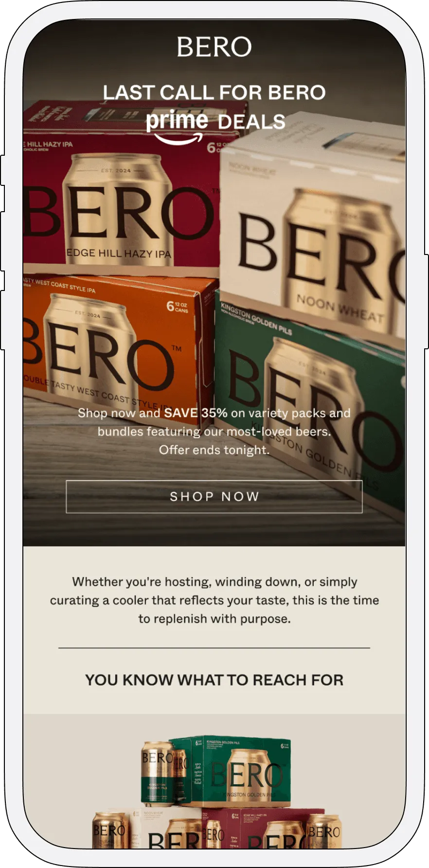
Task: Click the SHOP NOW button
Action: [x=214, y=496]
